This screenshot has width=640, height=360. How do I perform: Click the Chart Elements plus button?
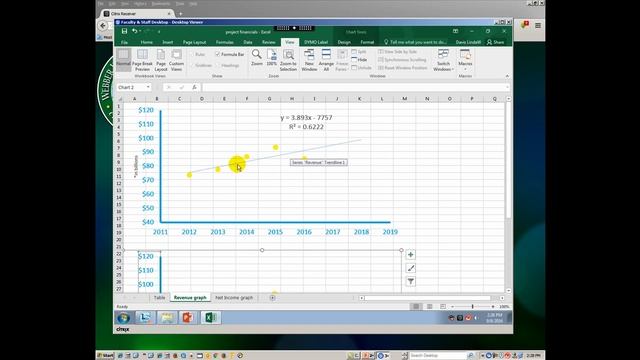pyautogui.click(x=411, y=255)
